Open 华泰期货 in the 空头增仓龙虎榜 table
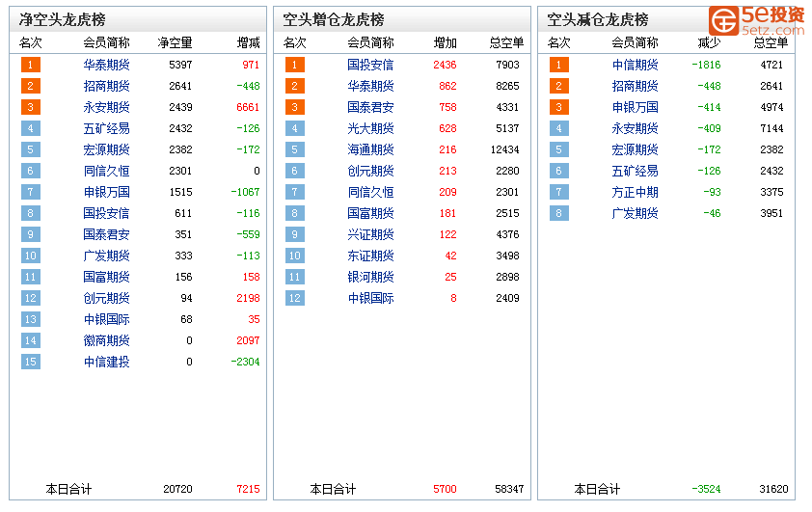The width and height of the screenshot is (812, 512). [x=370, y=86]
